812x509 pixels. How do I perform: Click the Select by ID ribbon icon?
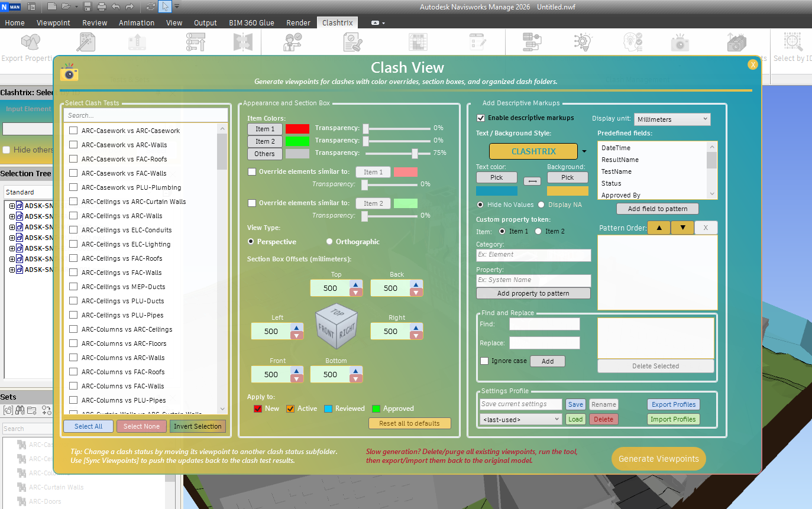pyautogui.click(x=792, y=43)
